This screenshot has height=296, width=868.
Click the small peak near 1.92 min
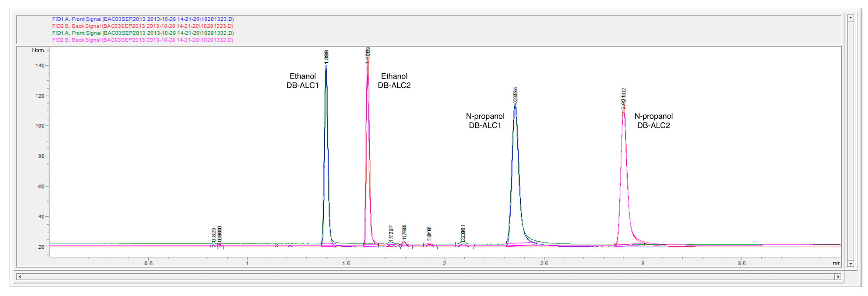429,244
